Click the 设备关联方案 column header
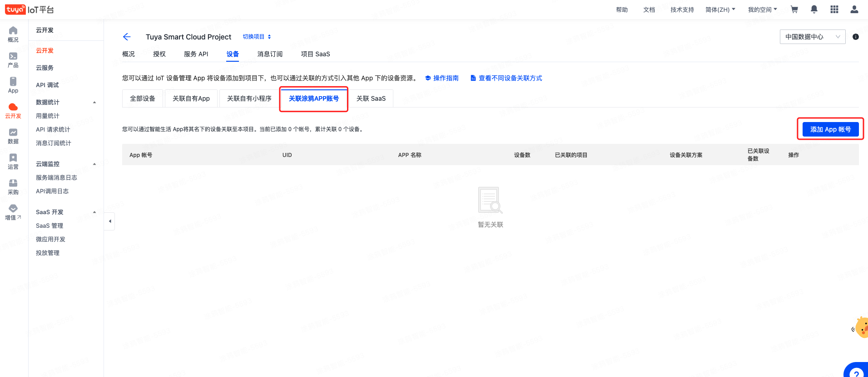The height and width of the screenshot is (377, 868). point(686,155)
